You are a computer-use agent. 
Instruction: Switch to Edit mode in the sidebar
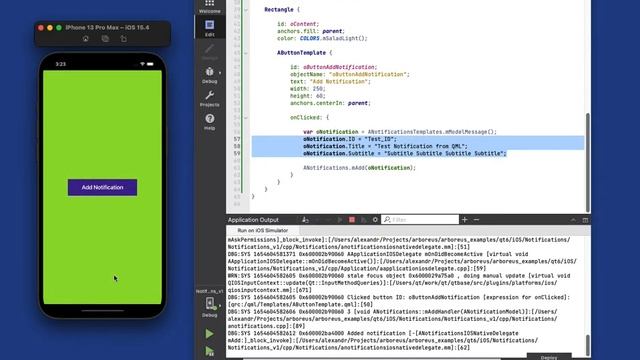[x=209, y=28]
